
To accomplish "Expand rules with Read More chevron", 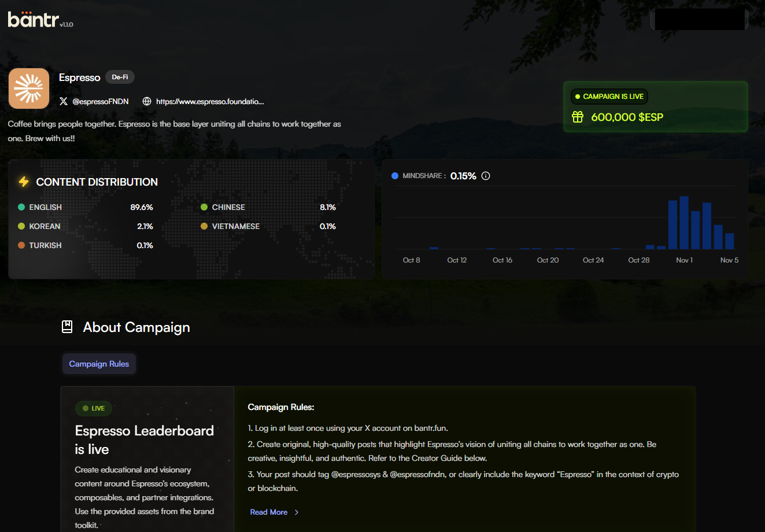I will [297, 512].
